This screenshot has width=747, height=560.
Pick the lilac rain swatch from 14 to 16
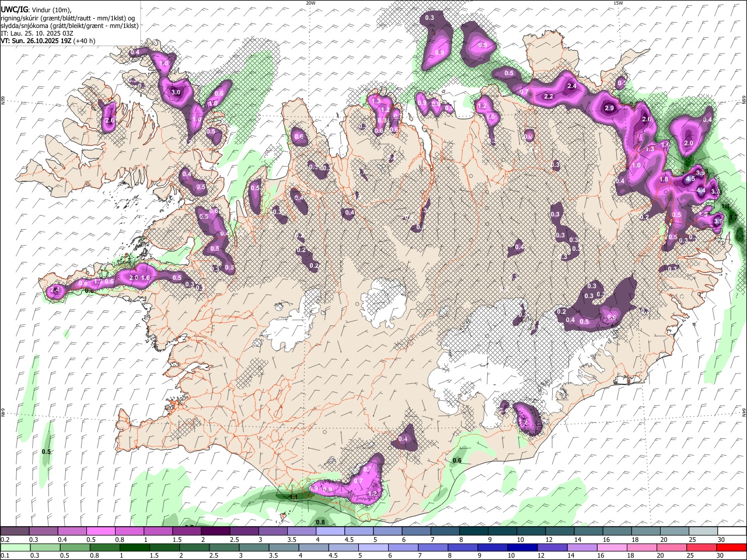[582, 547]
